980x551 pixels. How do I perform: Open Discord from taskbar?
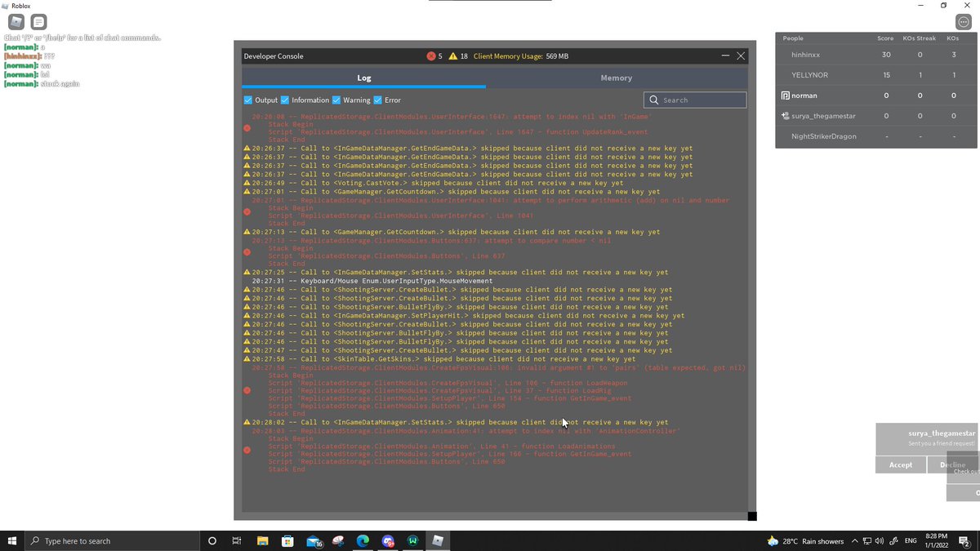388,540
